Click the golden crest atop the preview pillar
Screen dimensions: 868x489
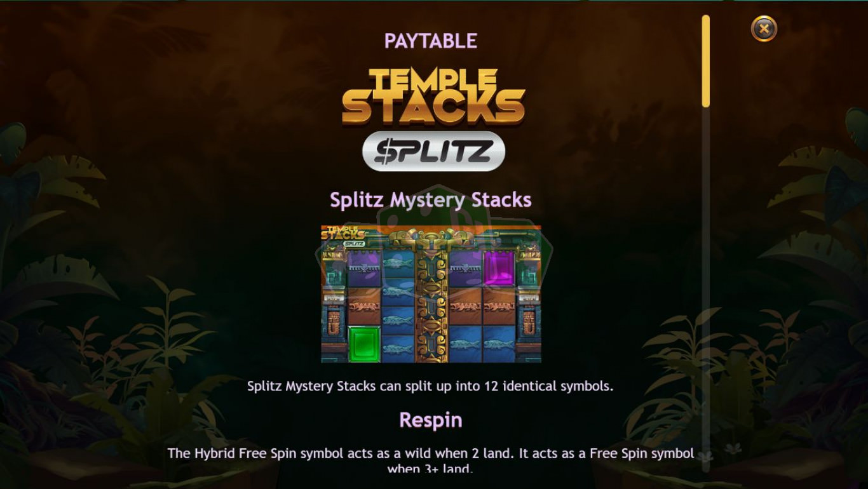(432, 239)
